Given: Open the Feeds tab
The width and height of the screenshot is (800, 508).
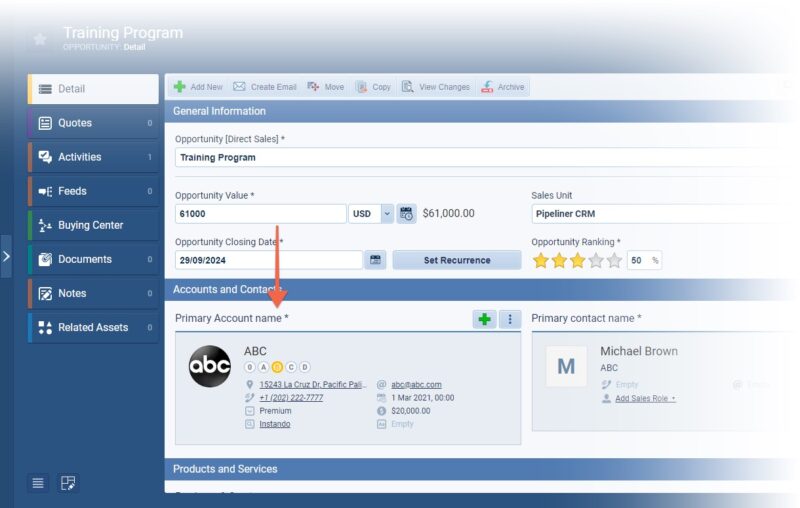Looking at the screenshot, I should point(93,191).
